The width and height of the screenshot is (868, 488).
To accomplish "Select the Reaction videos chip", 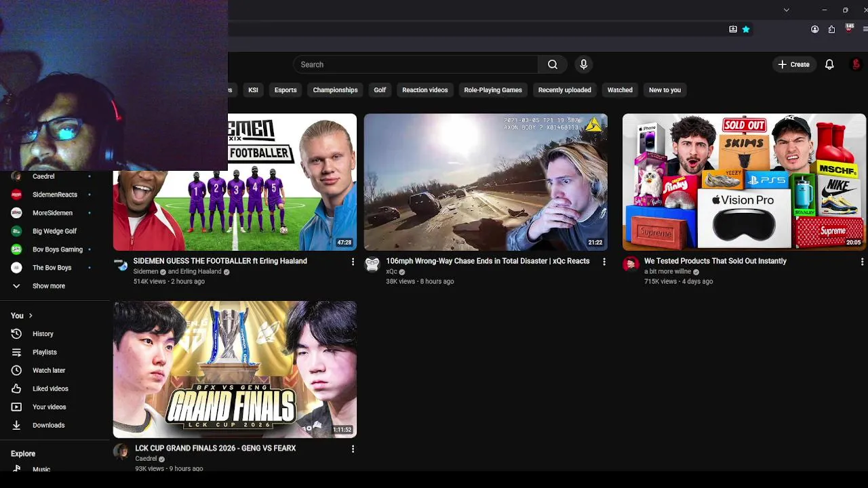I will (425, 90).
